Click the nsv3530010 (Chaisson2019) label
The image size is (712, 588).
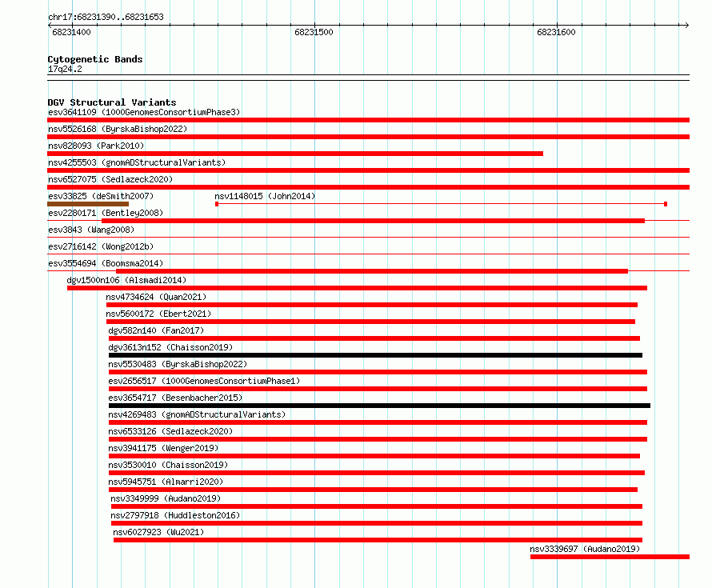168,465
